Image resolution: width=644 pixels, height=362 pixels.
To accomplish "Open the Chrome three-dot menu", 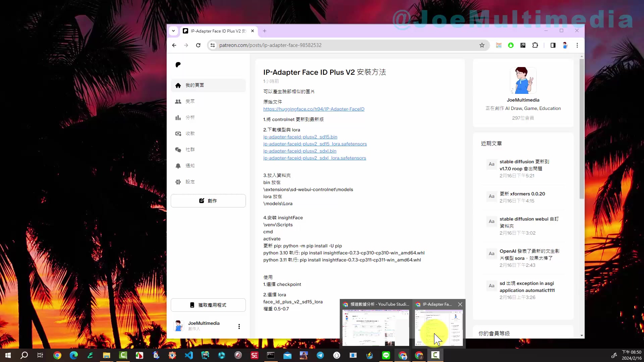I will click(577, 45).
